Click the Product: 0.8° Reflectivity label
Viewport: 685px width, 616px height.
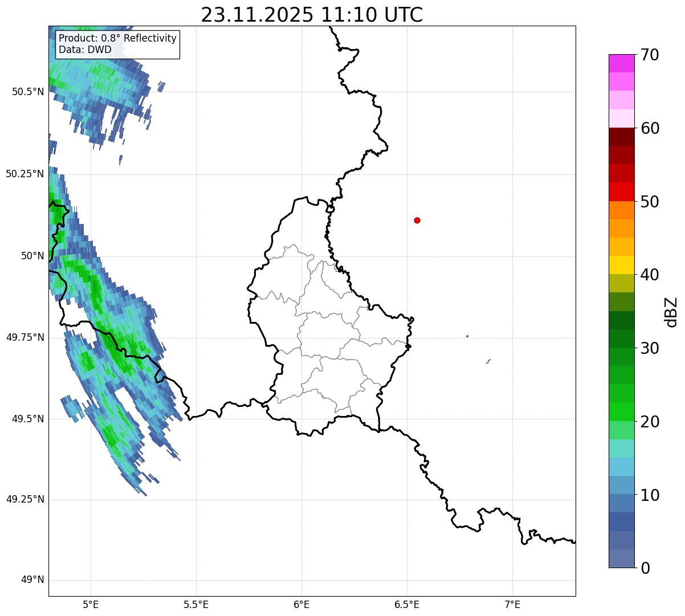coord(118,38)
